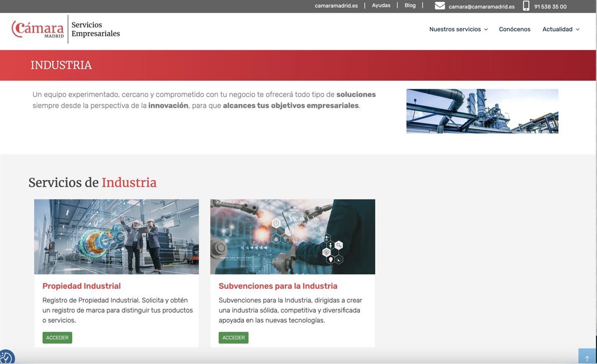Expand the Nuestros servicios menu
597x364 pixels.
pos(458,29)
